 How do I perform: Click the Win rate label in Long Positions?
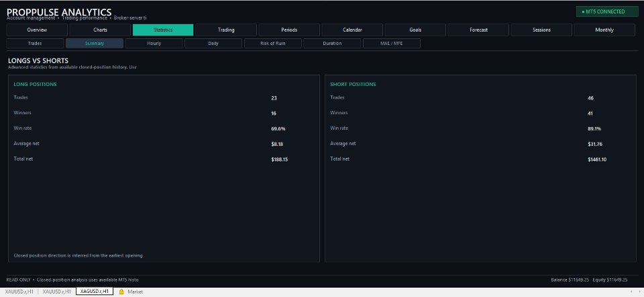(x=23, y=128)
